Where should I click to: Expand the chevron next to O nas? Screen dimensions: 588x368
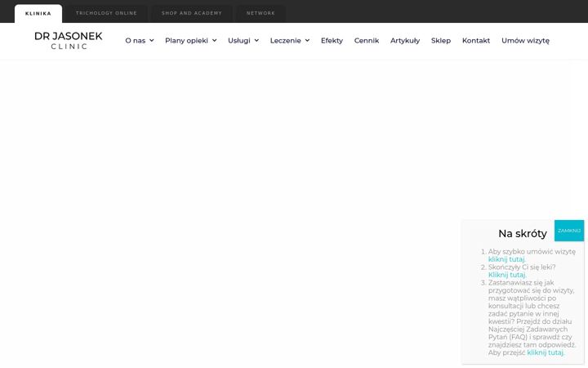point(152,41)
